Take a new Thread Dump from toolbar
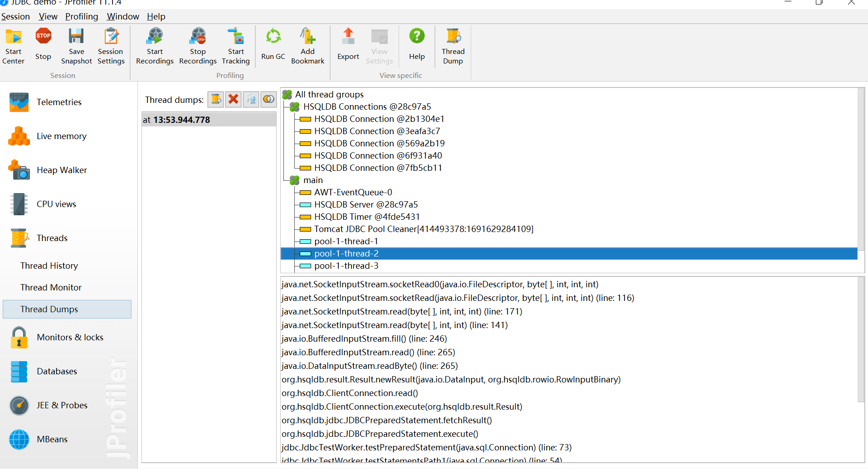 453,45
